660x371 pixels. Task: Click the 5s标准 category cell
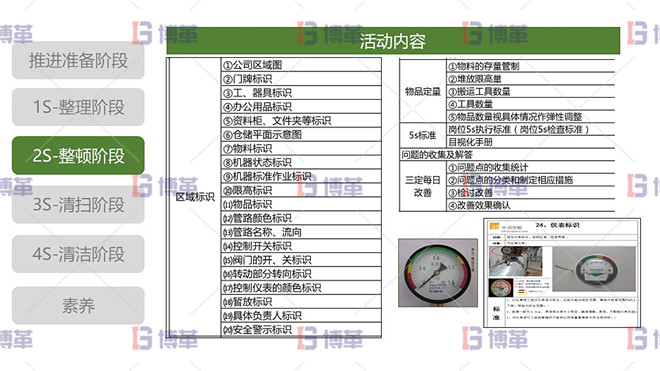(x=423, y=135)
